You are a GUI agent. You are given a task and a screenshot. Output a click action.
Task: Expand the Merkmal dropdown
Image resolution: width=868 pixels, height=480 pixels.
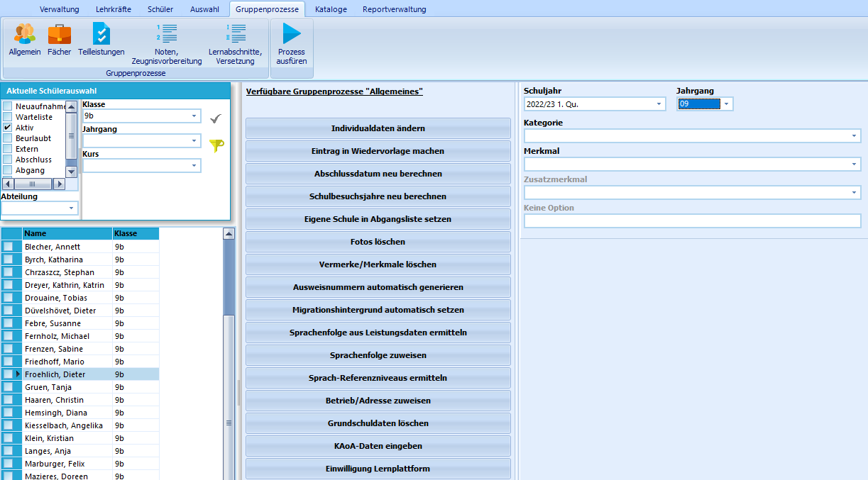point(855,164)
